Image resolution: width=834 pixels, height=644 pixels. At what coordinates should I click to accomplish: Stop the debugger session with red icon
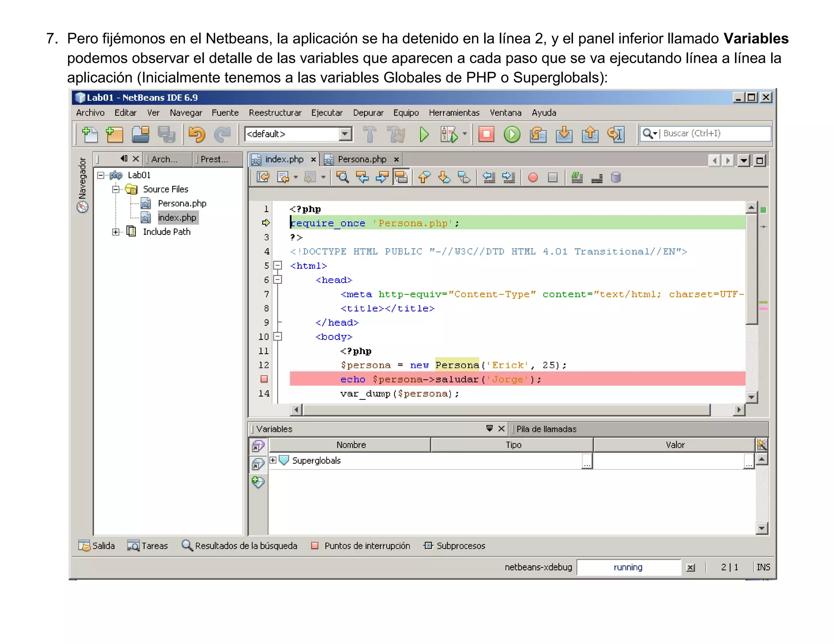point(486,134)
